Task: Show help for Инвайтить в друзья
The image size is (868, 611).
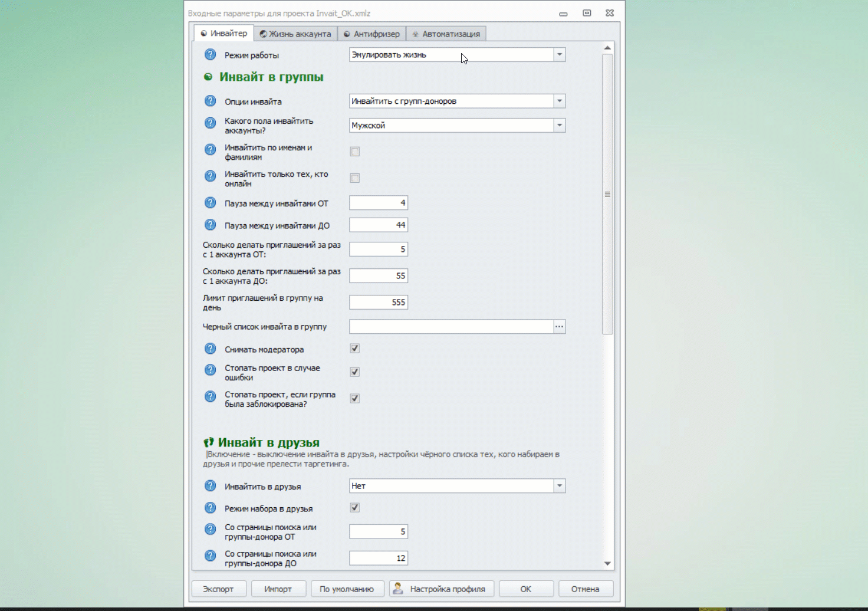Action: pyautogui.click(x=210, y=486)
